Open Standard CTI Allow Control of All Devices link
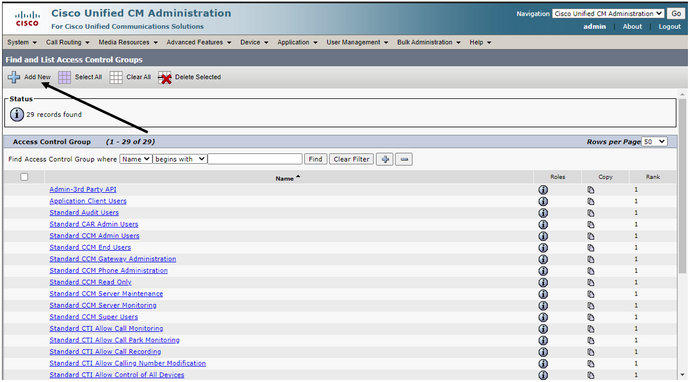The width and height of the screenshot is (690, 382). click(x=117, y=375)
